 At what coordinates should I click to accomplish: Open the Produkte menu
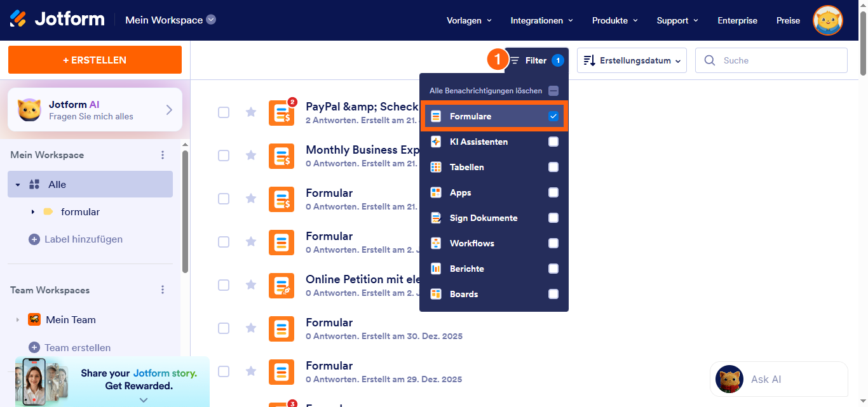pos(615,20)
